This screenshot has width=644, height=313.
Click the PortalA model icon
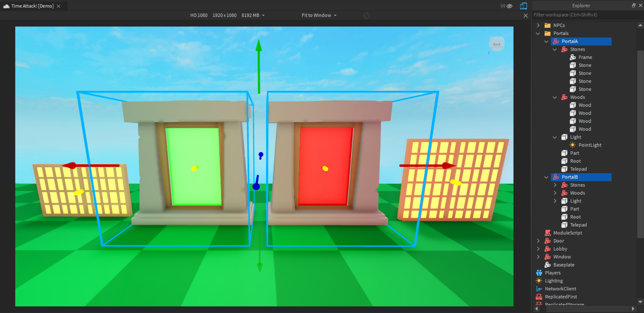(556, 41)
